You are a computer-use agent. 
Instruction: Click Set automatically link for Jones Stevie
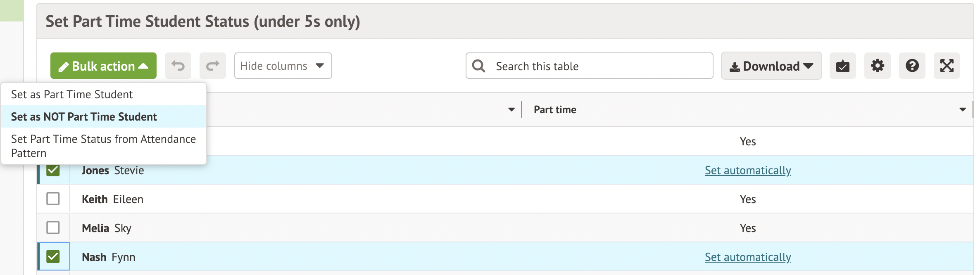tap(748, 171)
